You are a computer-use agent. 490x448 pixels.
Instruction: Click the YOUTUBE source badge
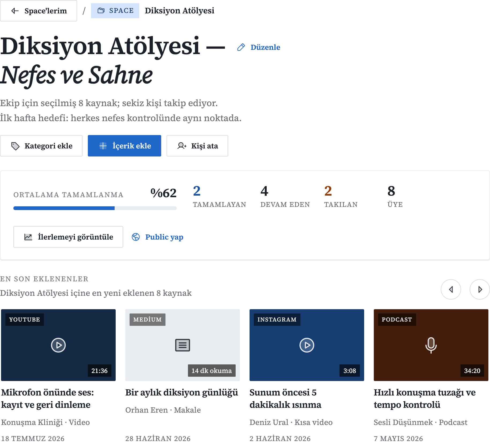(x=25, y=320)
